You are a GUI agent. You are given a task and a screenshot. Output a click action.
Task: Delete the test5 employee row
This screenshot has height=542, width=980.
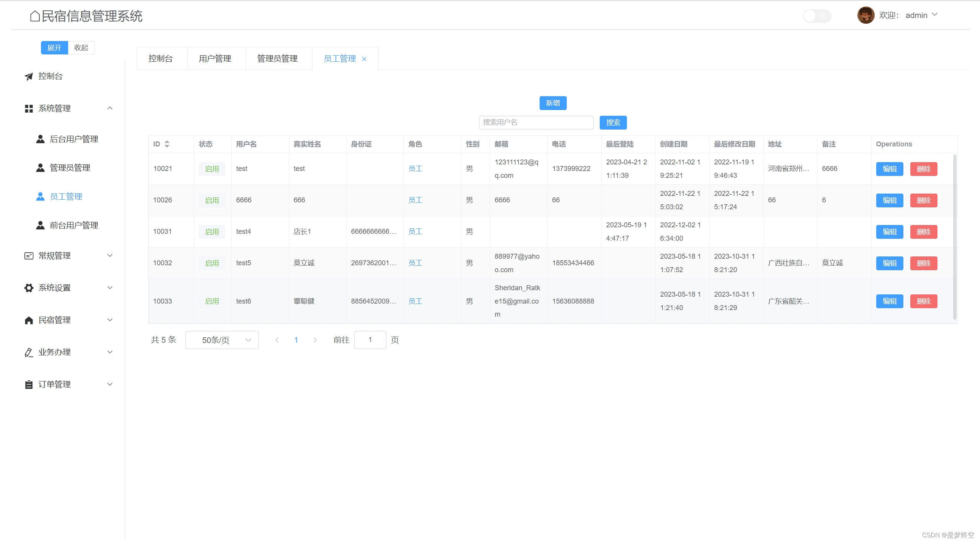pos(924,263)
